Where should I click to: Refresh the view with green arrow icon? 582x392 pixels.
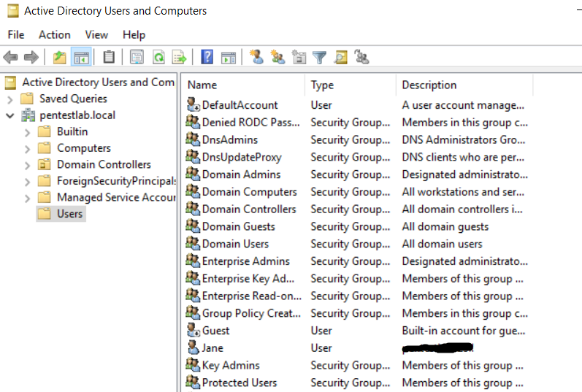[158, 58]
